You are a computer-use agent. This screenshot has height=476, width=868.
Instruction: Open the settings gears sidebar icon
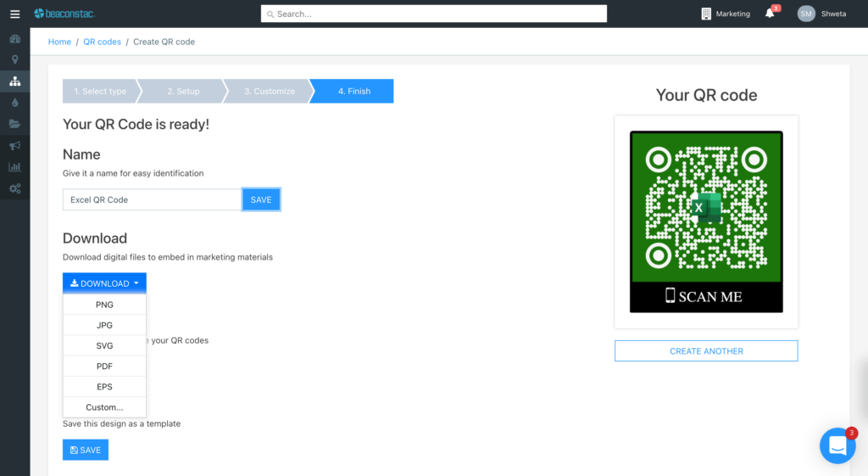14,188
